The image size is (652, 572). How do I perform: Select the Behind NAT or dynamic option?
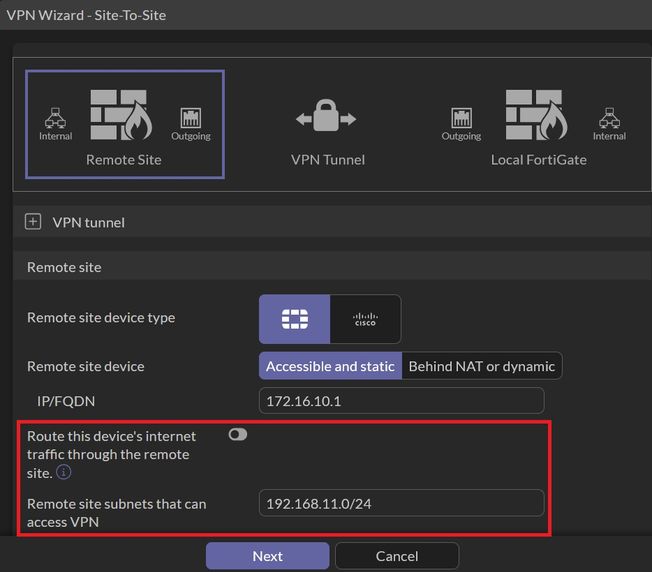tap(482, 366)
